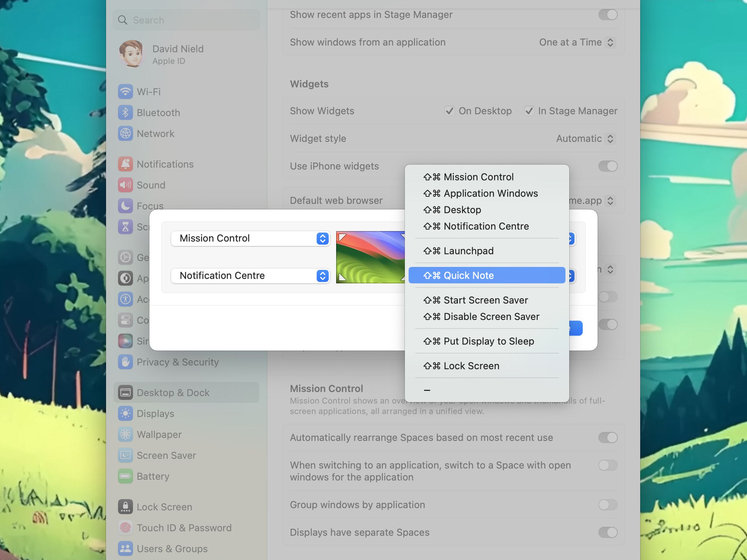Select the Focus moon icon
The height and width of the screenshot is (560, 747).
coord(125,206)
